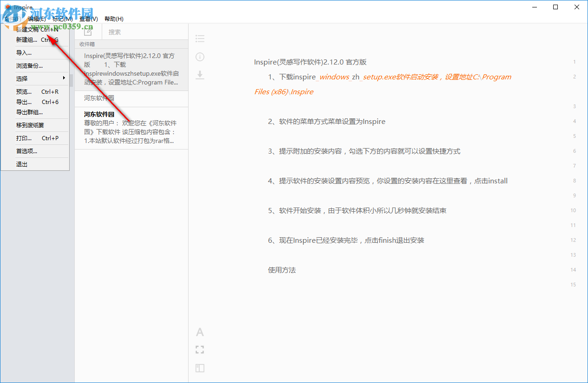Expand the 选择 submenu
588x383 pixels.
click(35, 78)
